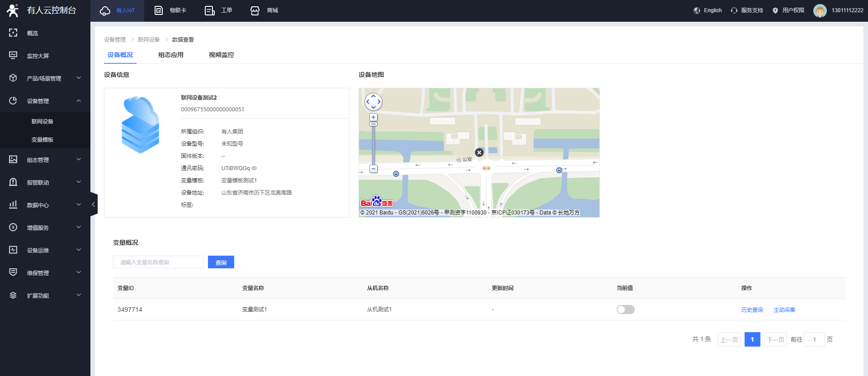Viewport: 868px width, 376px height.
Task: Switch to the 视频监控 tab
Action: [221, 55]
